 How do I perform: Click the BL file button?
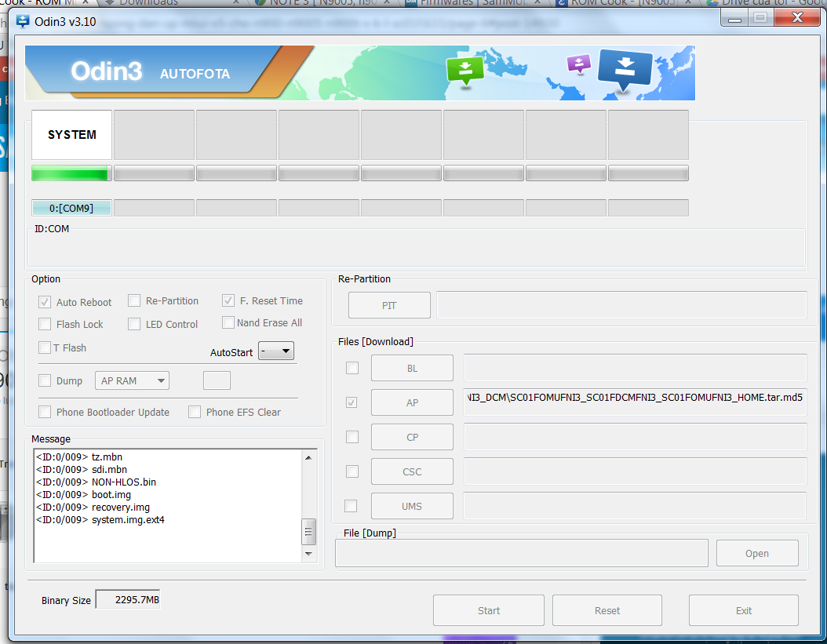coord(412,368)
